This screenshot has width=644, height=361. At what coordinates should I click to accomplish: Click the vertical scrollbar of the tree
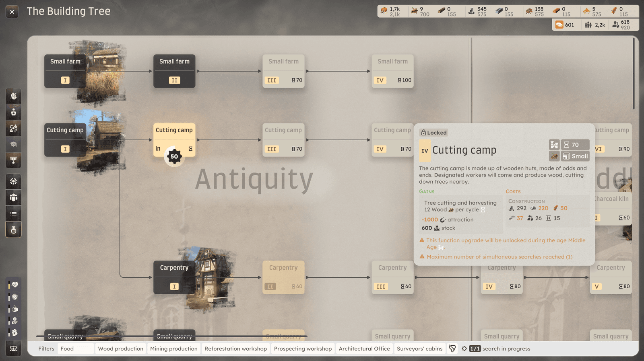[634, 73]
